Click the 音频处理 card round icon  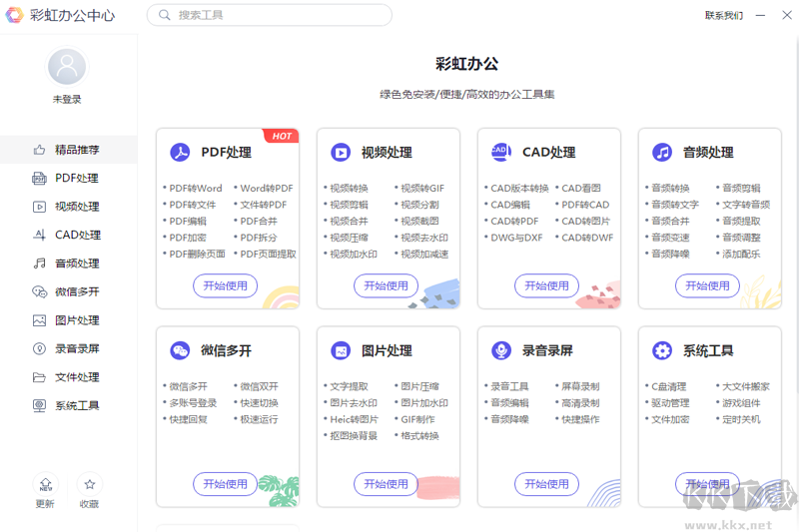662,153
